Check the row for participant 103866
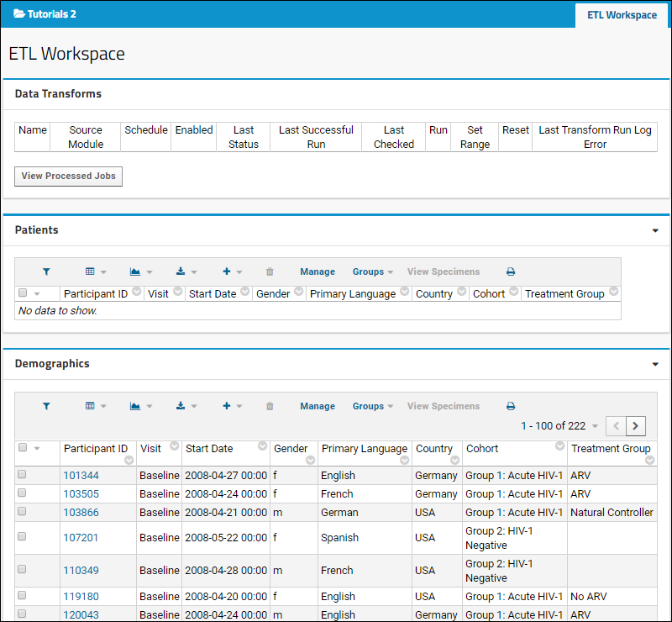Image resolution: width=672 pixels, height=622 pixels. click(x=22, y=511)
